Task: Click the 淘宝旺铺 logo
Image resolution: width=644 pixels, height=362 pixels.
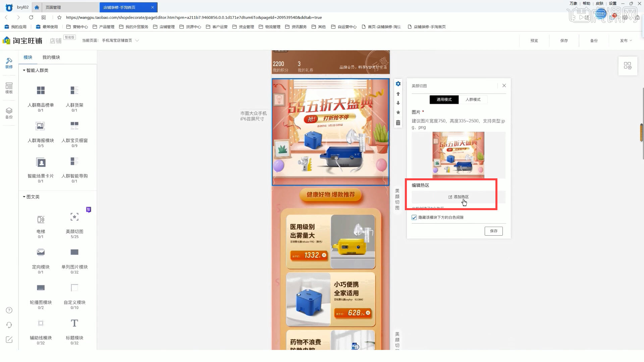Action: coord(22,41)
